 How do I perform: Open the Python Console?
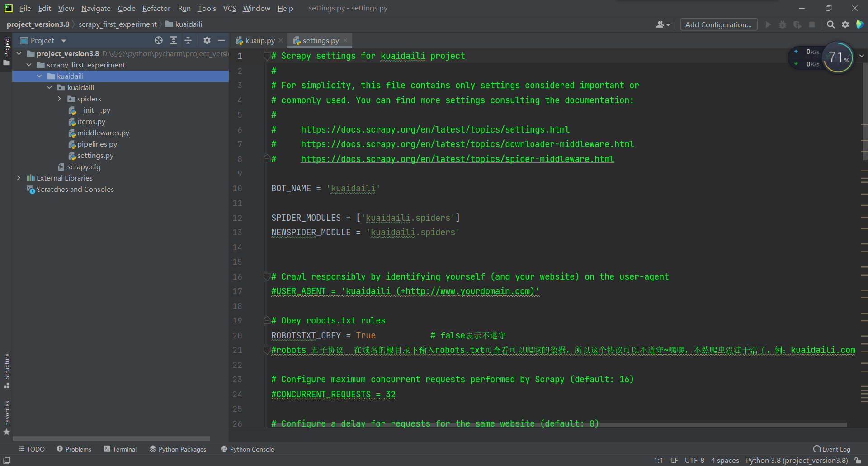click(247, 449)
